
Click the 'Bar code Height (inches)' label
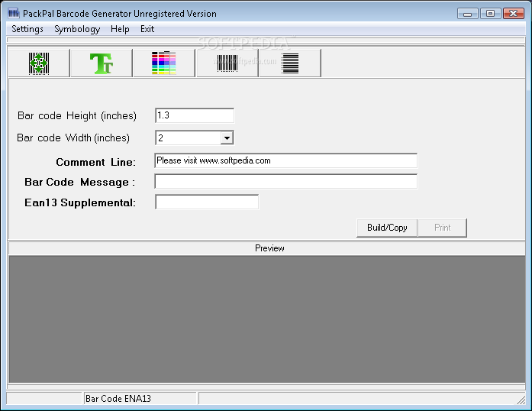click(x=77, y=116)
